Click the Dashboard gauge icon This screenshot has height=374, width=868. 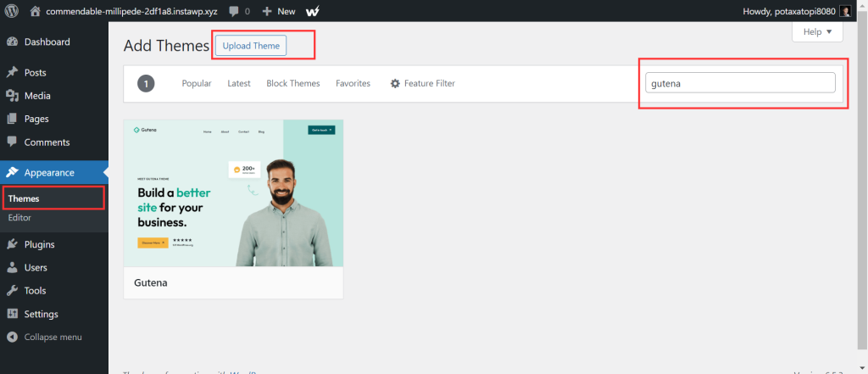coord(12,42)
